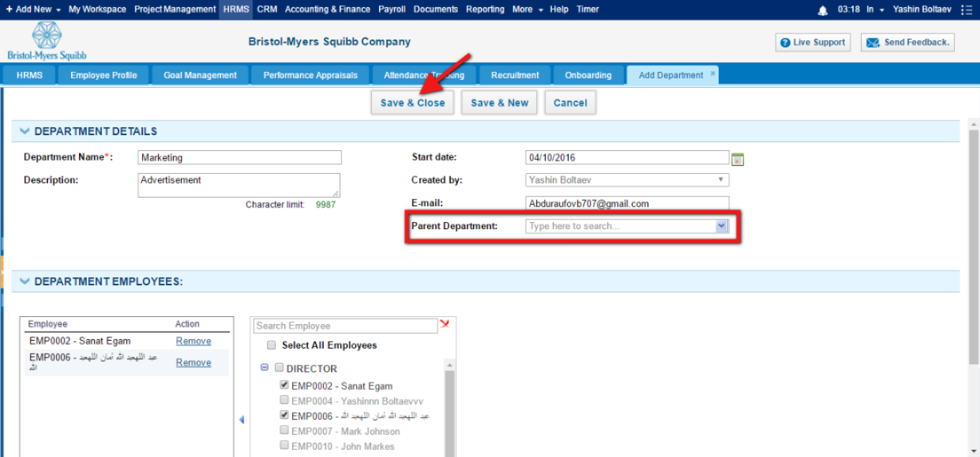Image resolution: width=980 pixels, height=457 pixels.
Task: Click the Description text area
Action: point(239,185)
